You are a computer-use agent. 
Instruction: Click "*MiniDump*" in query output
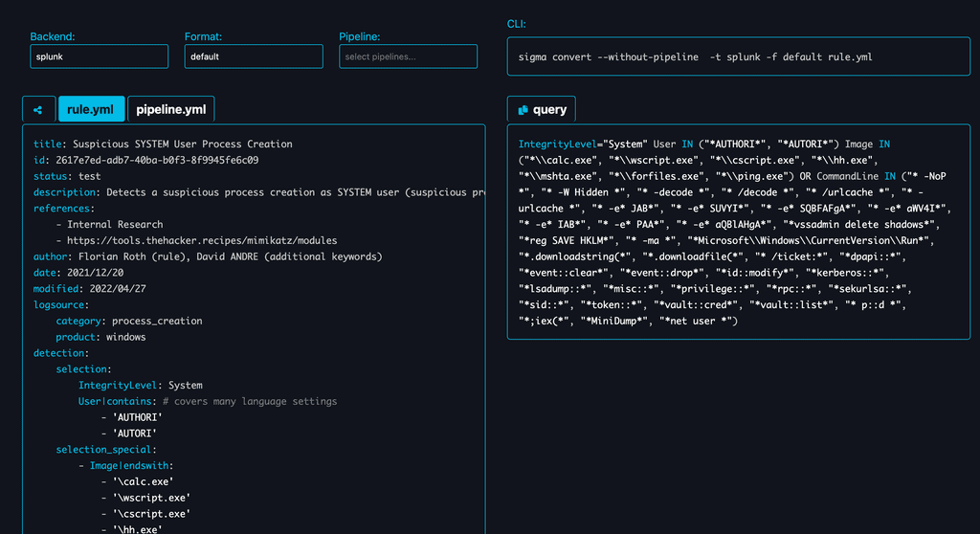click(614, 321)
